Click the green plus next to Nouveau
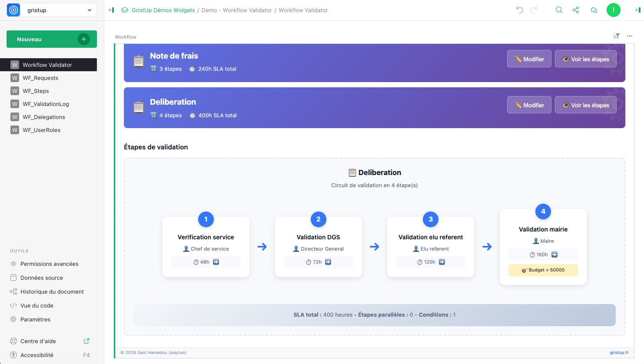644x364 pixels. pyautogui.click(x=83, y=39)
